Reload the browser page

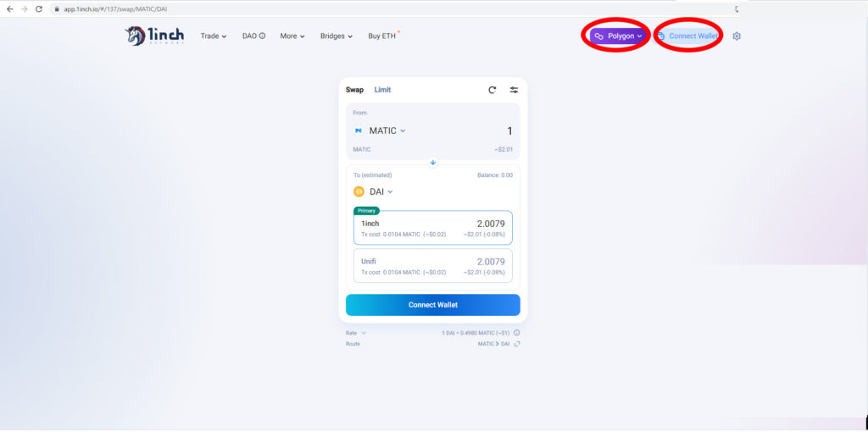(x=39, y=8)
